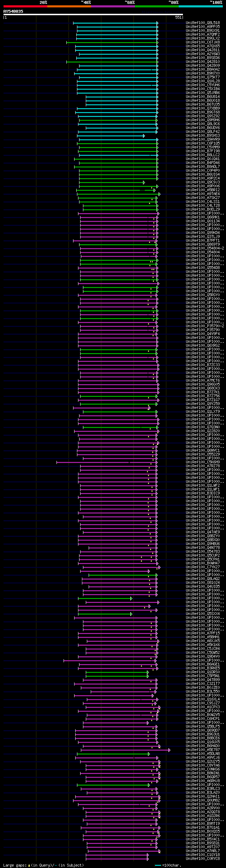Select hit label UniRef100_Q9Y259

(203, 404)
